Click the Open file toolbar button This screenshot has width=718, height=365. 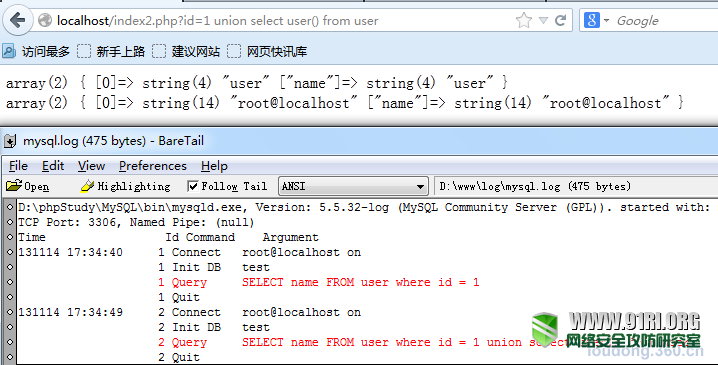coord(27,186)
